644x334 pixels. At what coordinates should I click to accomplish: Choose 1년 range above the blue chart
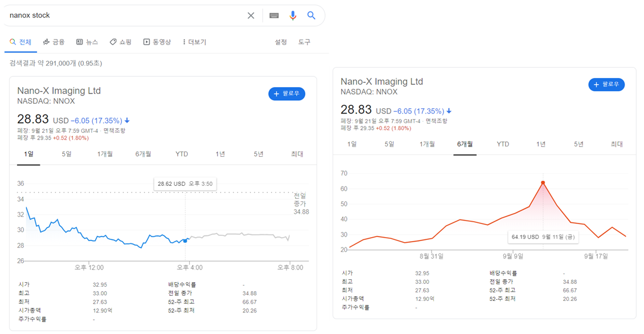220,154
